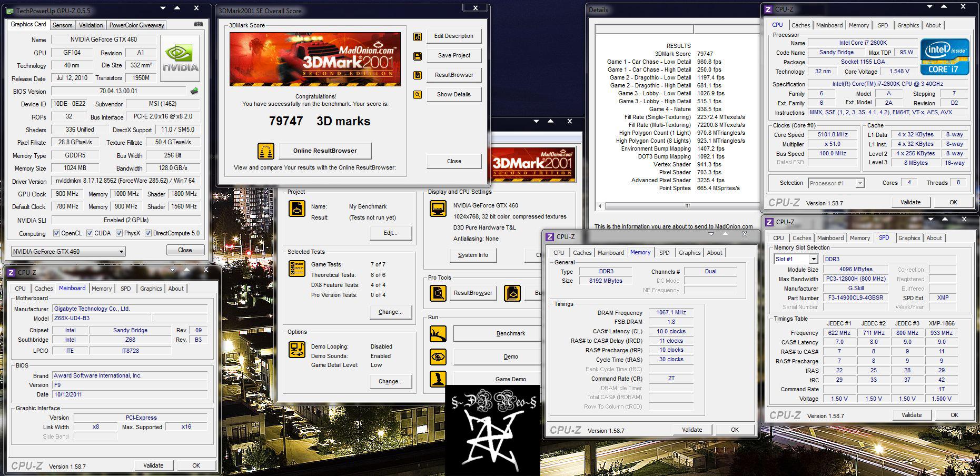
Task: Click the Intel Core i7 logo in CPU-Z
Action: coord(945,57)
